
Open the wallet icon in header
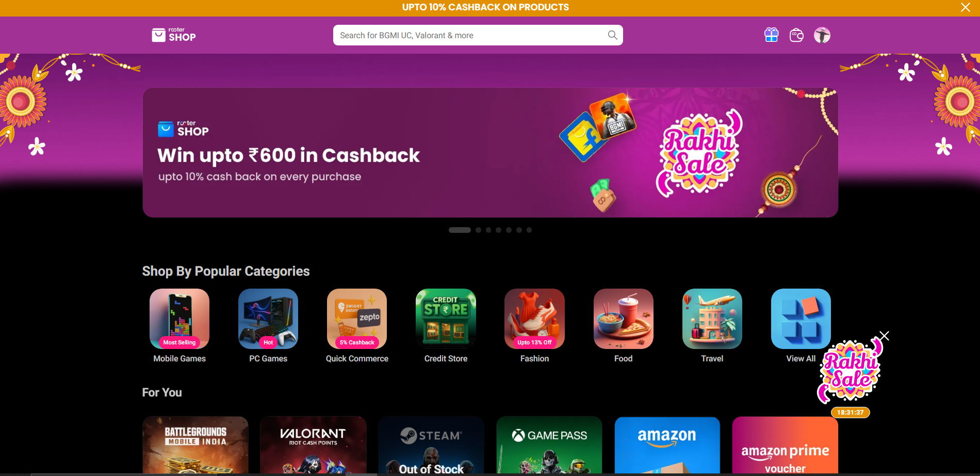(796, 35)
